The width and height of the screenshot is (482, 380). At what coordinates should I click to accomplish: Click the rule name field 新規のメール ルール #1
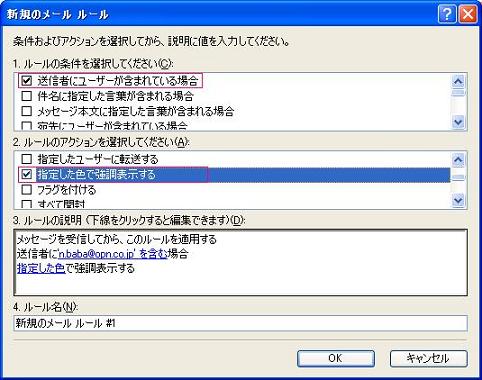click(240, 323)
